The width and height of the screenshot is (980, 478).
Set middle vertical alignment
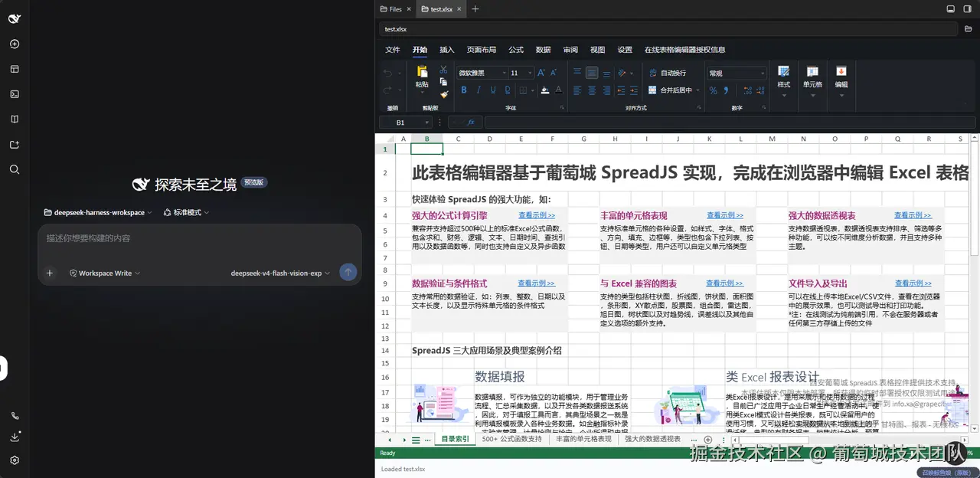(x=592, y=72)
